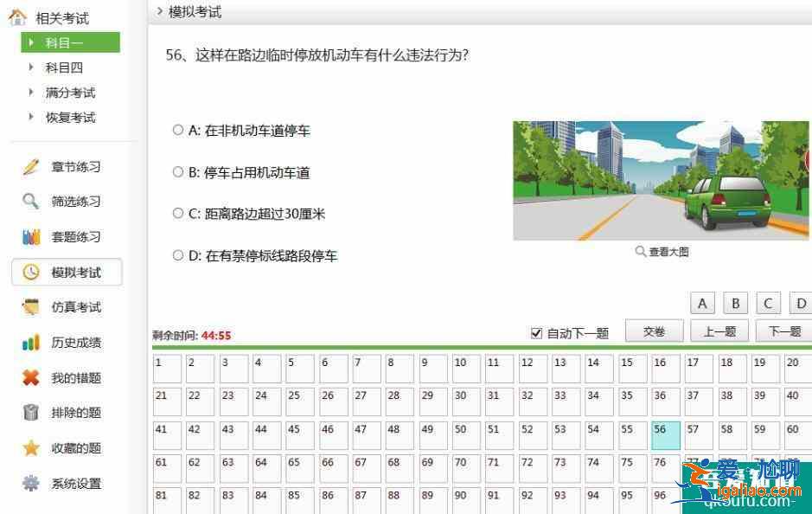This screenshot has height=514, width=812.
Task: View 历史成绩 by clicking its chart icon
Action: pyautogui.click(x=31, y=342)
